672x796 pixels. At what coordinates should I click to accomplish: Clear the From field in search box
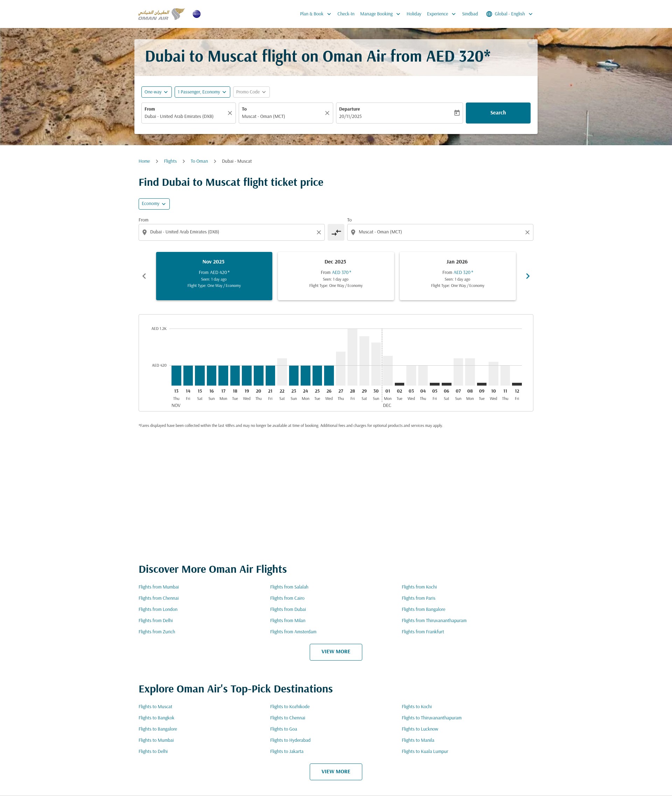click(230, 113)
